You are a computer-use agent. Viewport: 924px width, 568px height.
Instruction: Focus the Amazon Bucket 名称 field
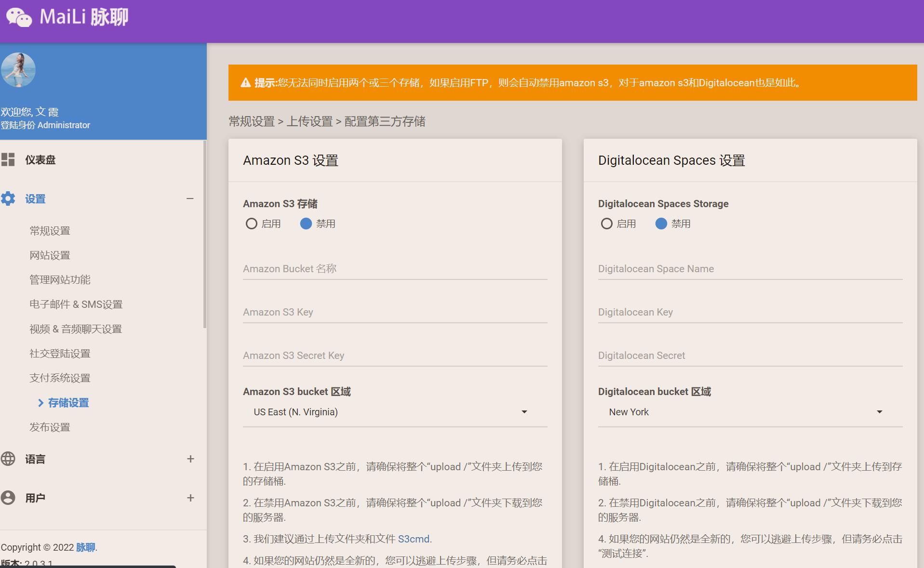[395, 269]
